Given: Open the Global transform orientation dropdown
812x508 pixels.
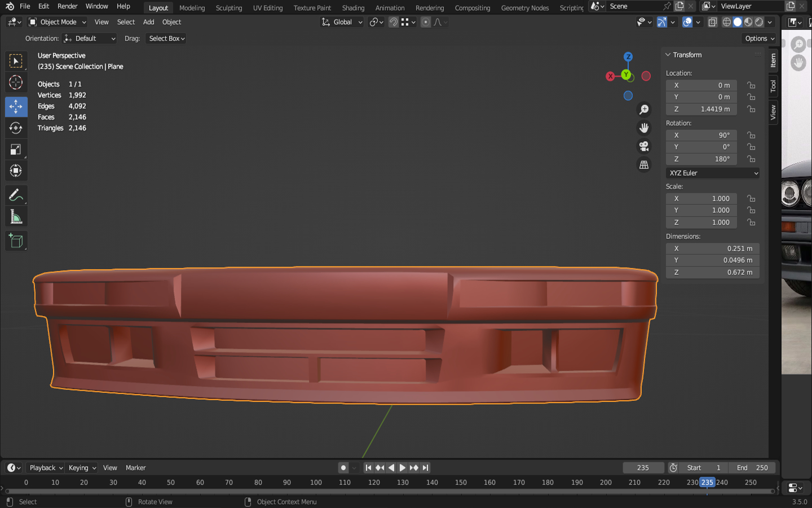Looking at the screenshot, I should click(x=342, y=22).
